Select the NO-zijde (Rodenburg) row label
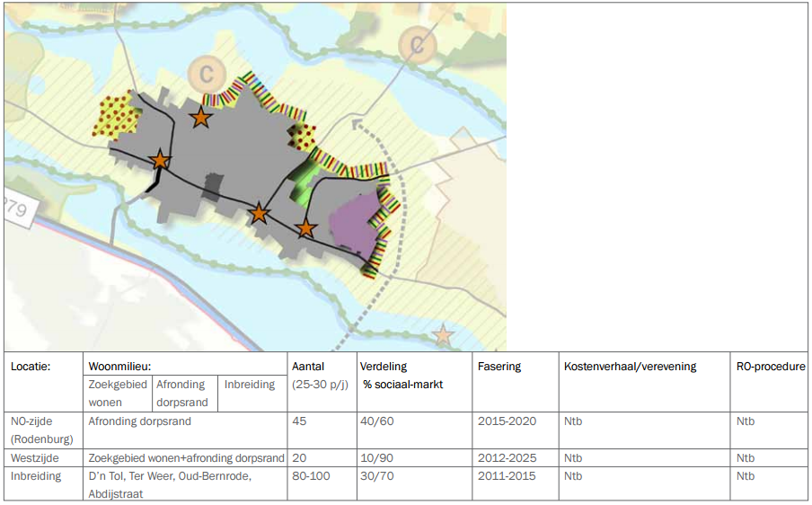812x505 pixels. (42, 430)
